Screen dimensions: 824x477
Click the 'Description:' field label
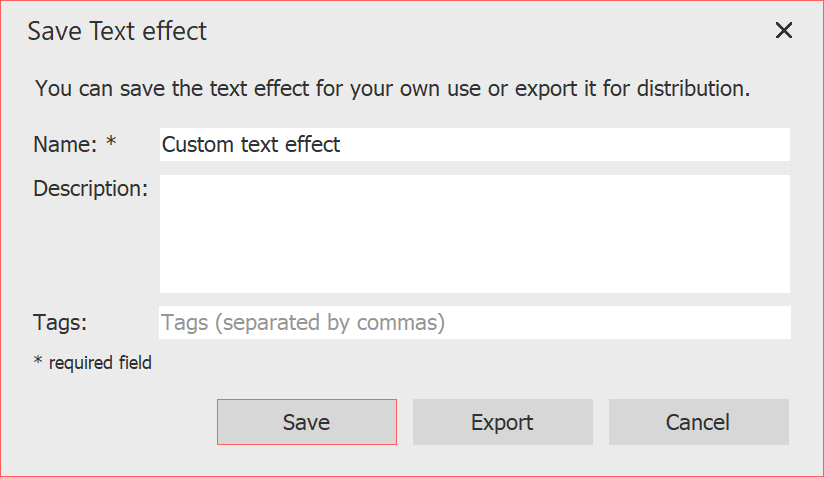90,188
